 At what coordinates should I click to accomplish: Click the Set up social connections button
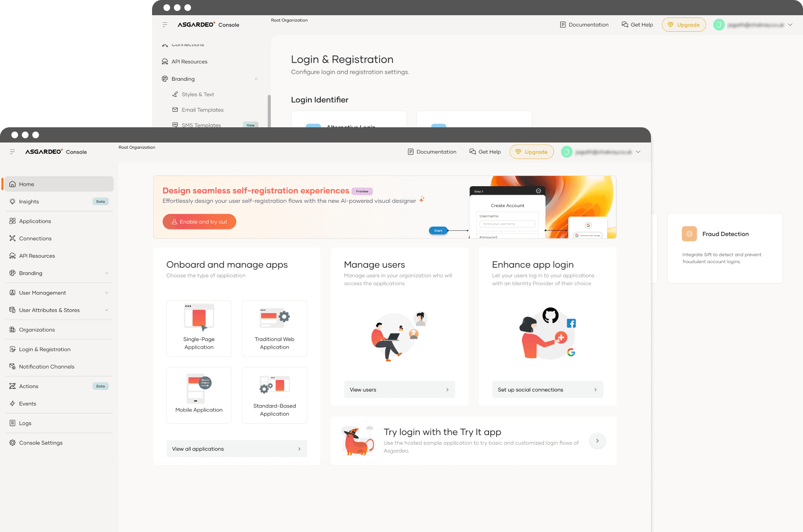pyautogui.click(x=547, y=390)
